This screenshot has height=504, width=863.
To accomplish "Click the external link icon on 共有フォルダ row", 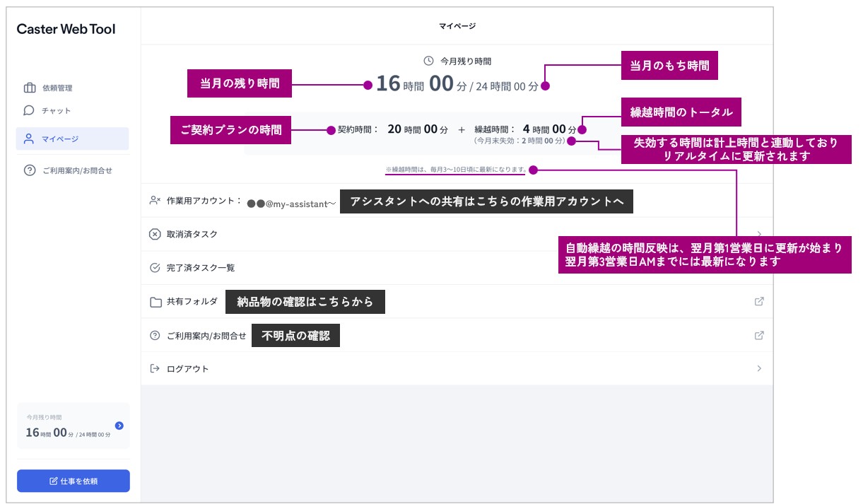I will coord(759,301).
